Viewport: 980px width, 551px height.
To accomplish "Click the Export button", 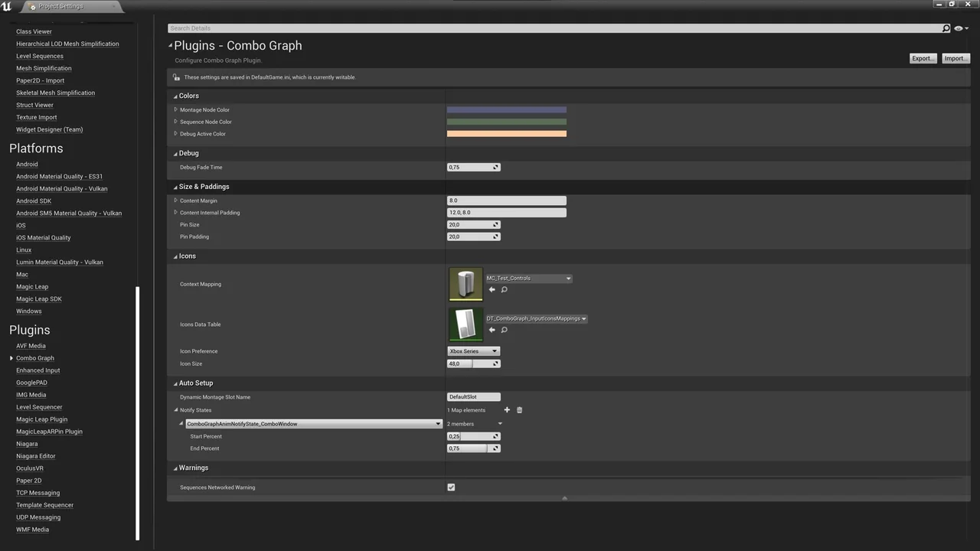I will [x=922, y=58].
